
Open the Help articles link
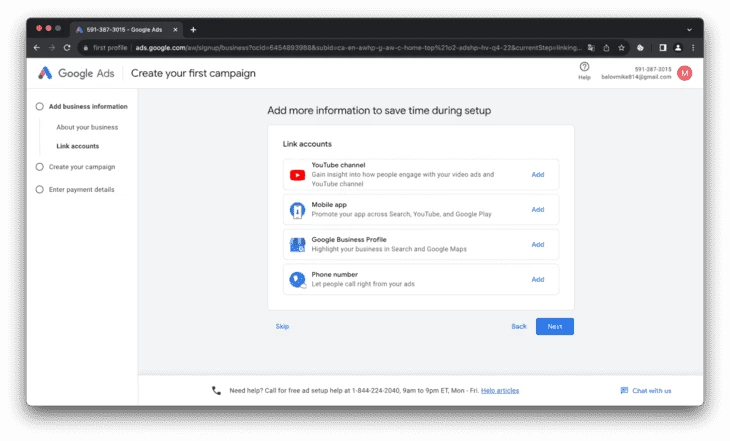point(500,390)
